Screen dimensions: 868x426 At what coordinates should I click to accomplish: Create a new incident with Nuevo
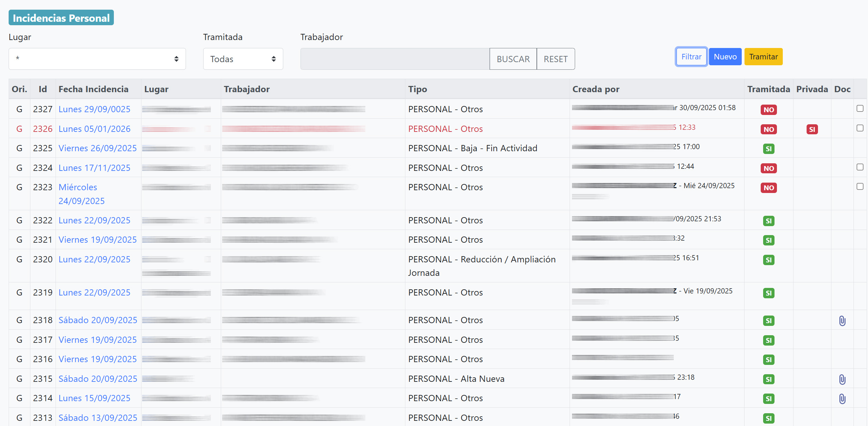725,57
